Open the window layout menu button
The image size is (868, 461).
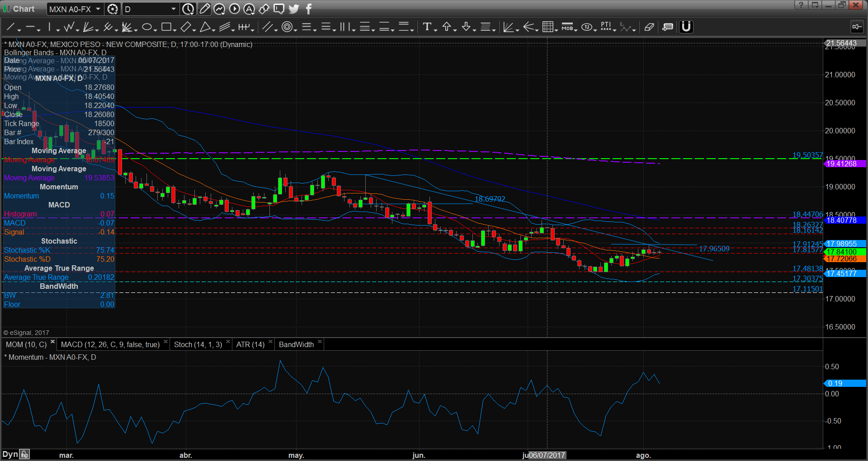click(x=815, y=5)
